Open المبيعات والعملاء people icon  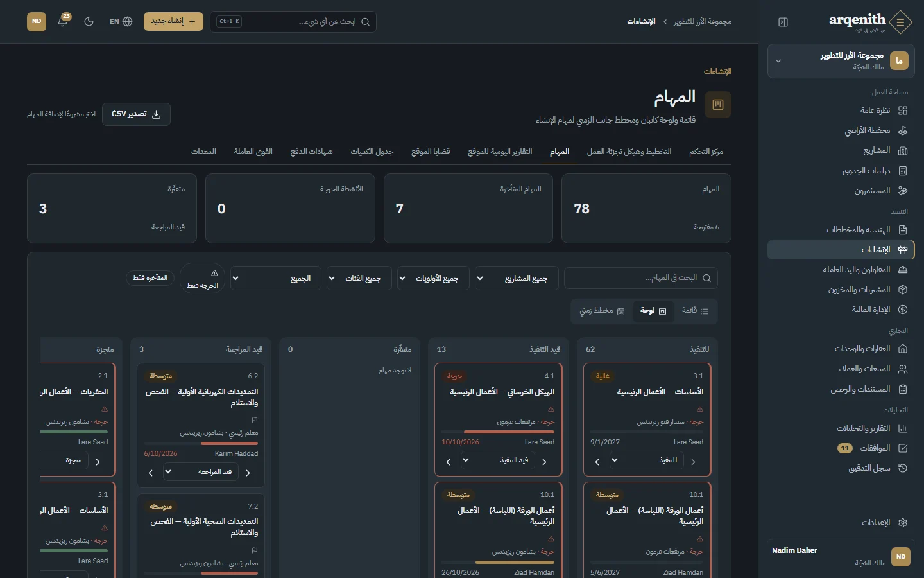(x=903, y=369)
